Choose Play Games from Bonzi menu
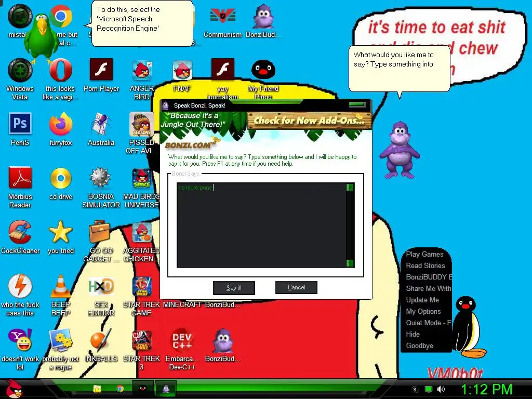 pyautogui.click(x=425, y=254)
